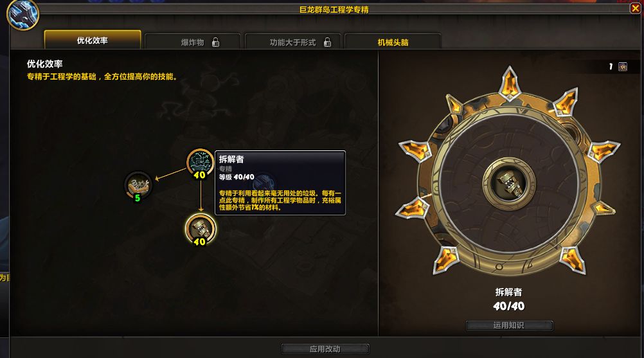Open the 功能大于形式 specialization tab

click(x=293, y=42)
